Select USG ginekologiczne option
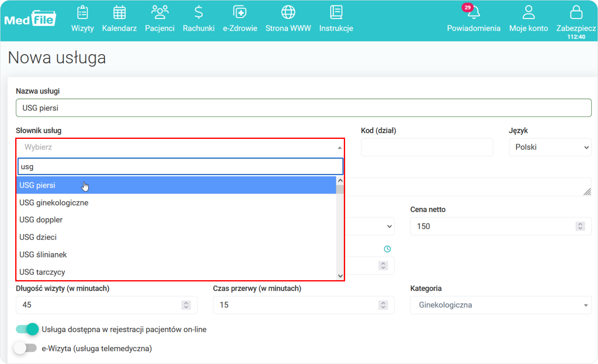The height and width of the screenshot is (364, 598). (176, 203)
